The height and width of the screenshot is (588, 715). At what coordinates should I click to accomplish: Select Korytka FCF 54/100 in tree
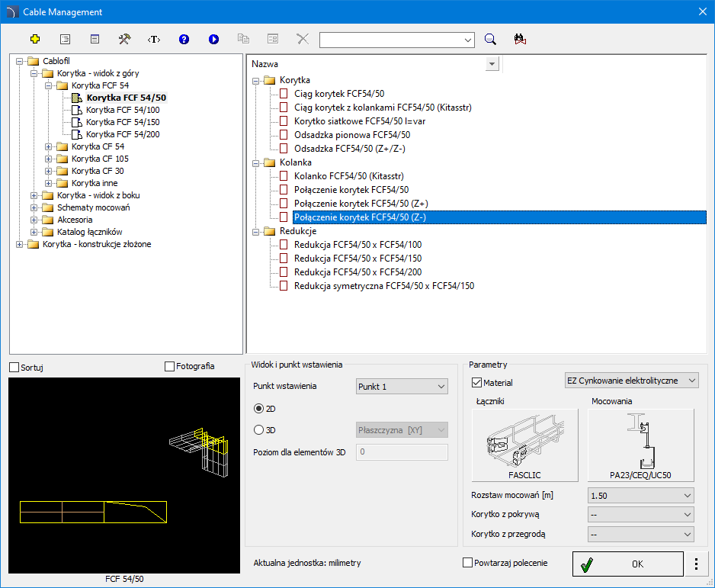122,110
